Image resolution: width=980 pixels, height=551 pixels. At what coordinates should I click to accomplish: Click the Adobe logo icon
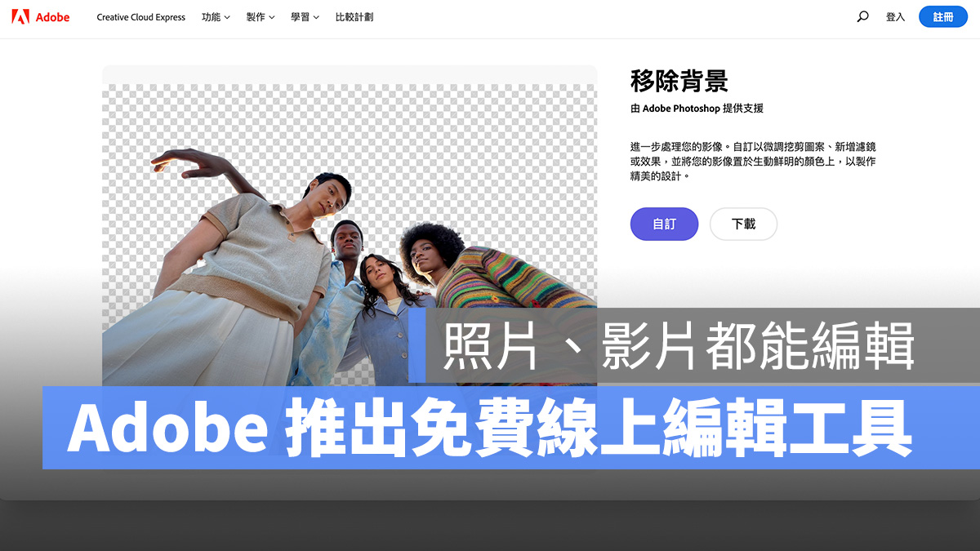20,16
